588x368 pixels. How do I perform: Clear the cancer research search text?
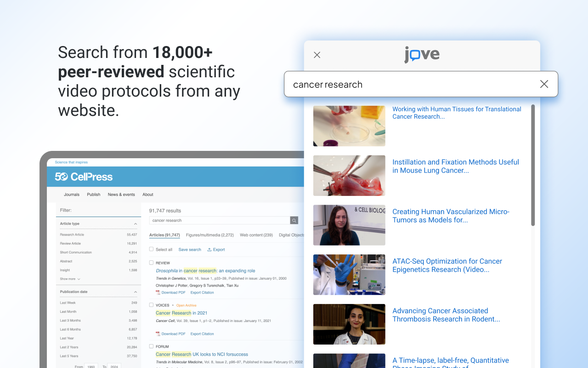tap(544, 84)
